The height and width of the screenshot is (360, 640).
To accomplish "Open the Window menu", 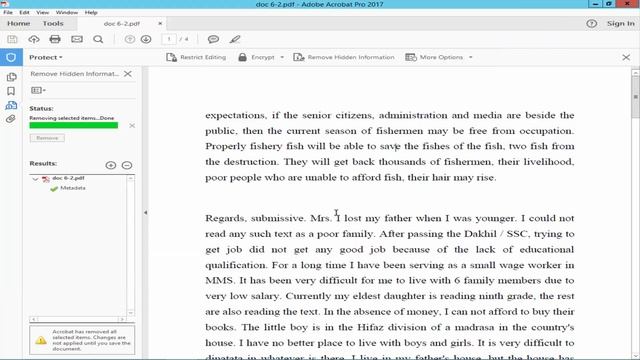I will (x=67, y=13).
